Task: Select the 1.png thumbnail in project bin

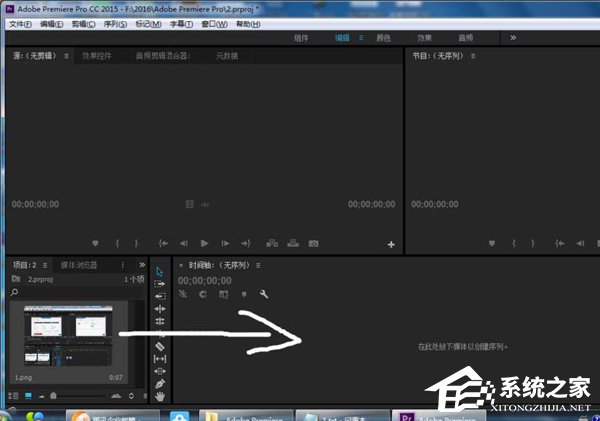Action: [68, 336]
